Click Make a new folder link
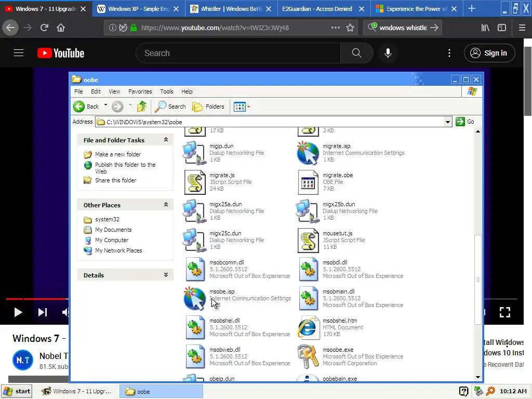532x399 pixels. point(118,154)
